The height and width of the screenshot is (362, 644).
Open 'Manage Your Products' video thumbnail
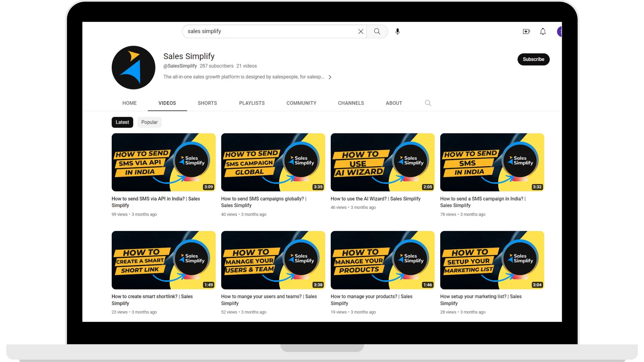point(382,260)
